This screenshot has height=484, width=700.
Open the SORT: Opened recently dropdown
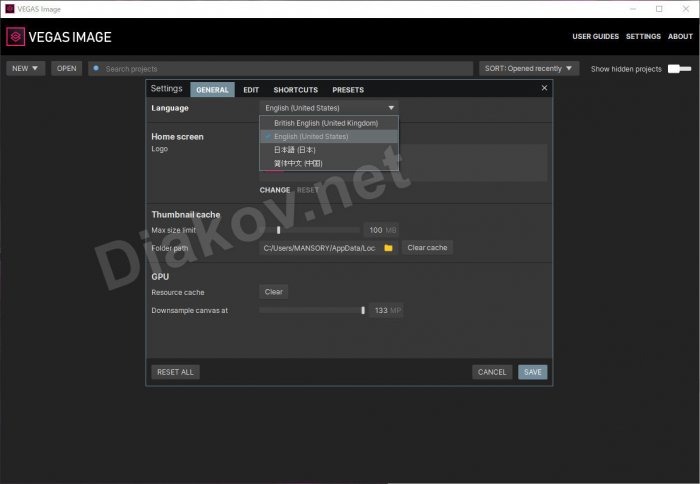[529, 68]
